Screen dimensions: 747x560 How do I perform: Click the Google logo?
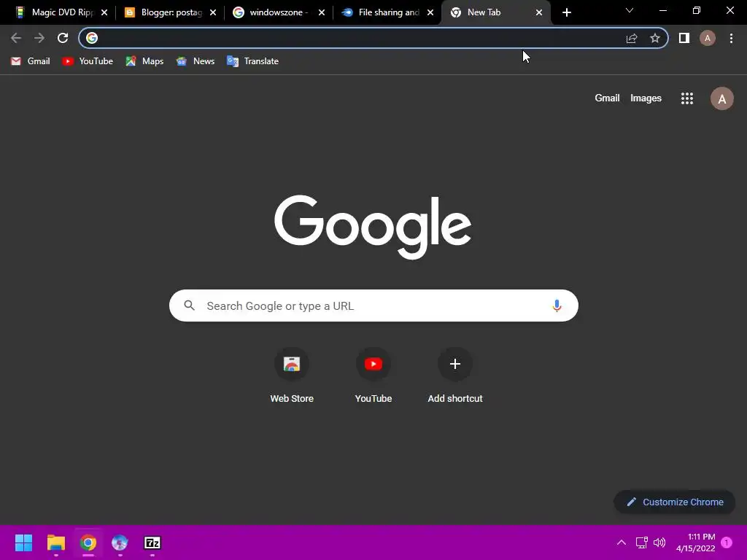pos(373,227)
